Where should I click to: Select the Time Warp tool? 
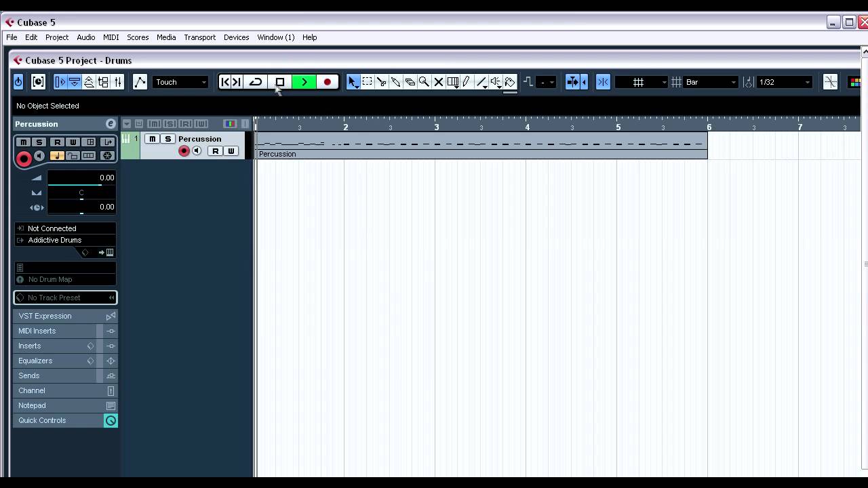pyautogui.click(x=452, y=82)
